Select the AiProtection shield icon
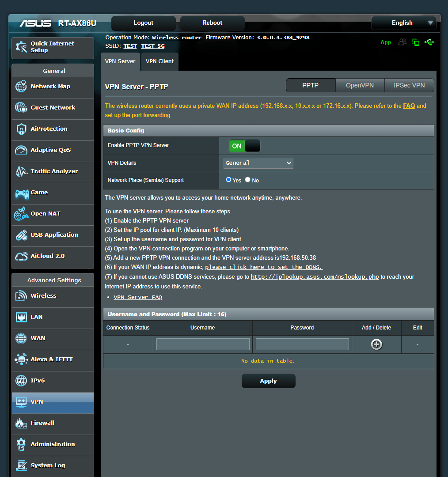448x477 pixels. click(21, 130)
